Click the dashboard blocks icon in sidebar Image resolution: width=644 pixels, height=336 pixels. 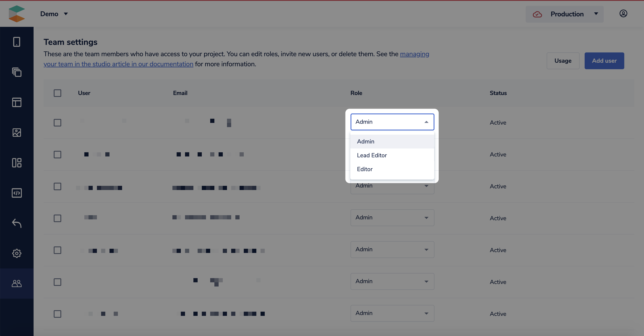pyautogui.click(x=17, y=163)
